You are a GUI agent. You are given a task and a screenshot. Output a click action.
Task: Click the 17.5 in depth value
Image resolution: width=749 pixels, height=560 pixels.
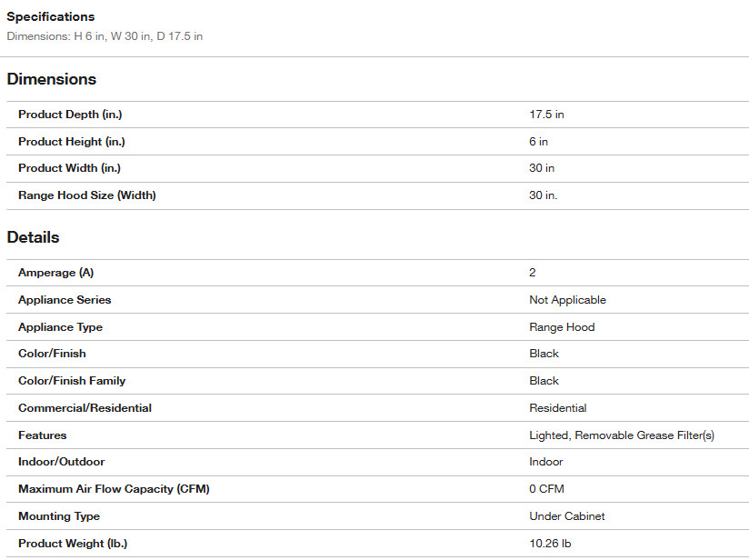point(546,115)
